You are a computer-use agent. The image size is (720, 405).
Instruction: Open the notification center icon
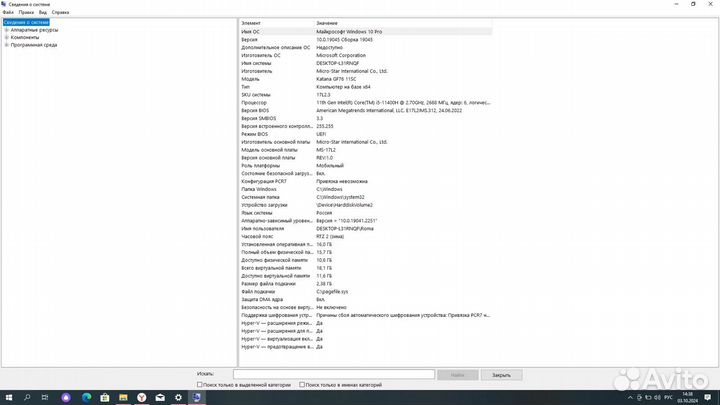708,398
